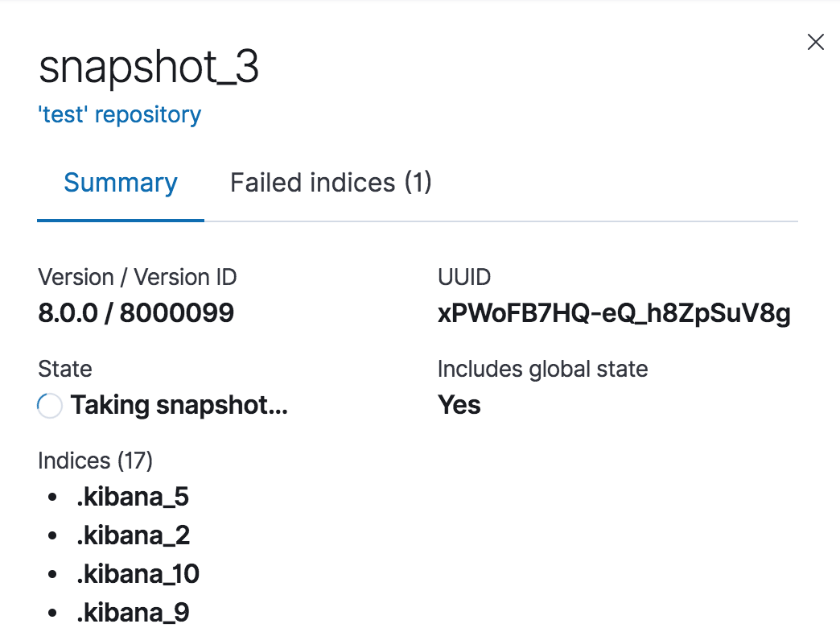Click the Indices (17) label
The height and width of the screenshot is (628, 840).
pyautogui.click(x=95, y=461)
